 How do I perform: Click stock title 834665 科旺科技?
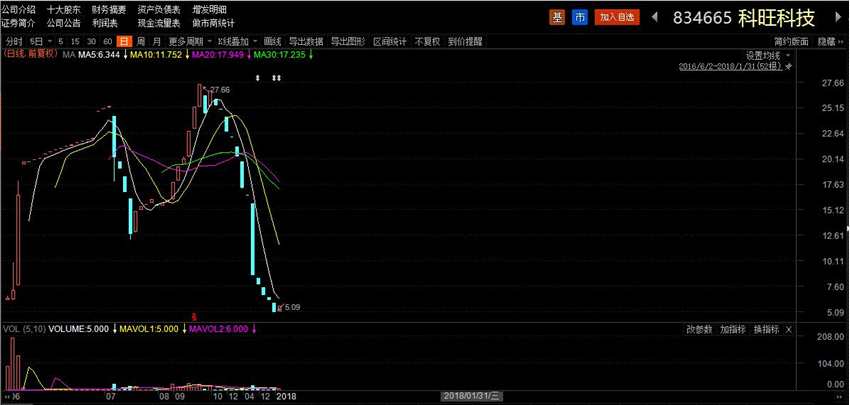point(744,17)
